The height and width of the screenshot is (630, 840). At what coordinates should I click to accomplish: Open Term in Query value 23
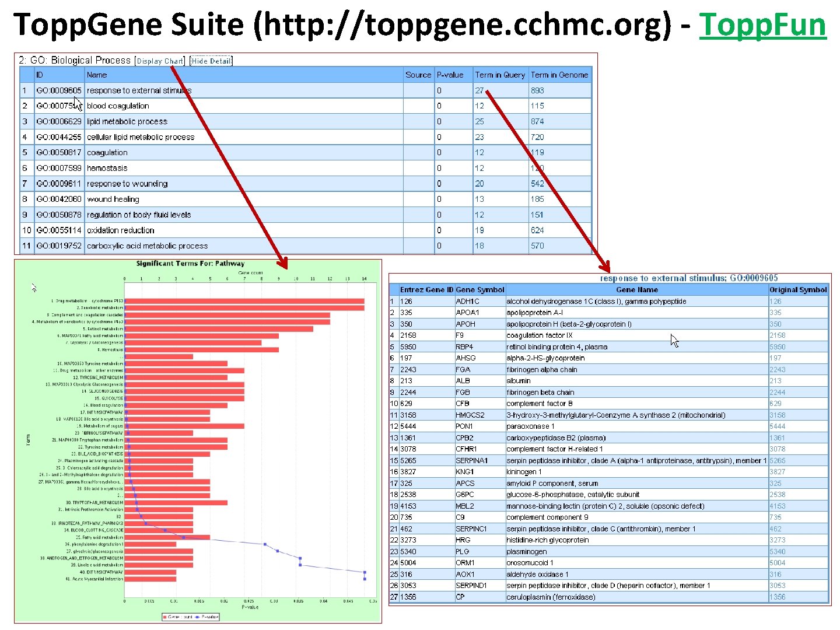coord(480,137)
